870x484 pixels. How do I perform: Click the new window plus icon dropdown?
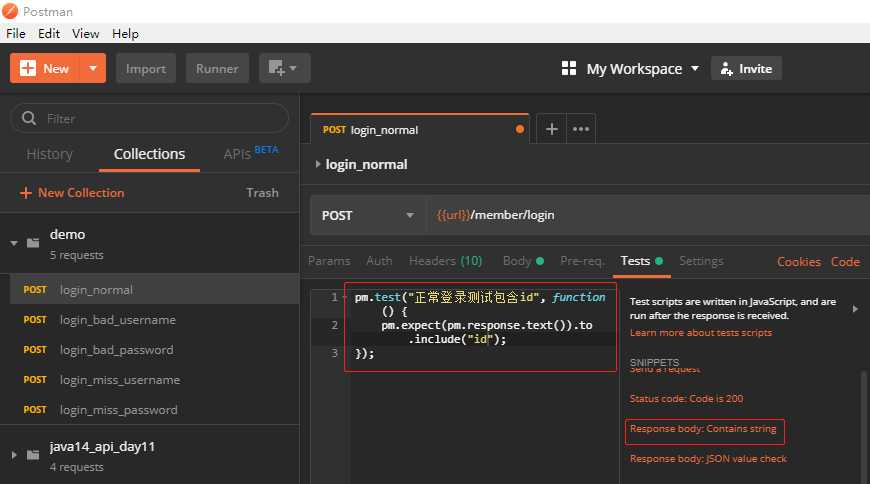pos(284,68)
